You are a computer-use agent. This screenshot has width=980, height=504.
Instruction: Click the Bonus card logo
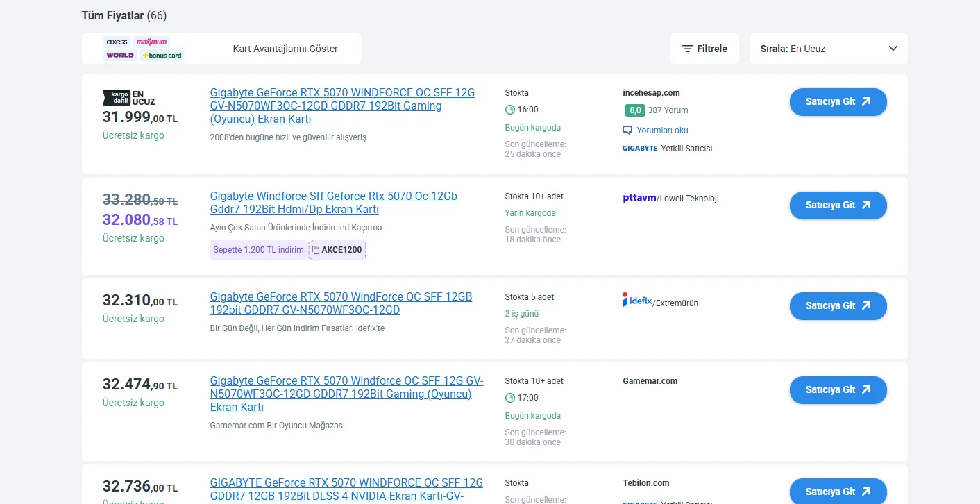tap(162, 55)
